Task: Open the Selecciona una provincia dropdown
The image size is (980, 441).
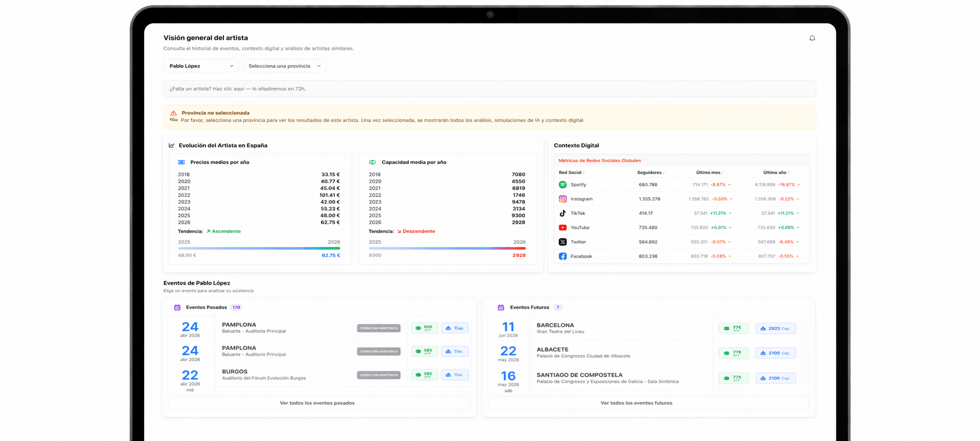Action: pos(285,66)
